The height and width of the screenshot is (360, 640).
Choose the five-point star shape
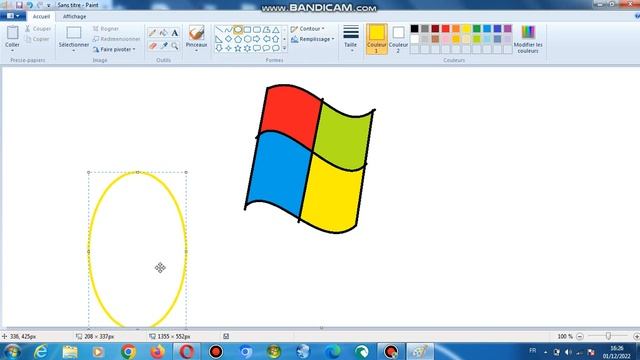click(238, 48)
